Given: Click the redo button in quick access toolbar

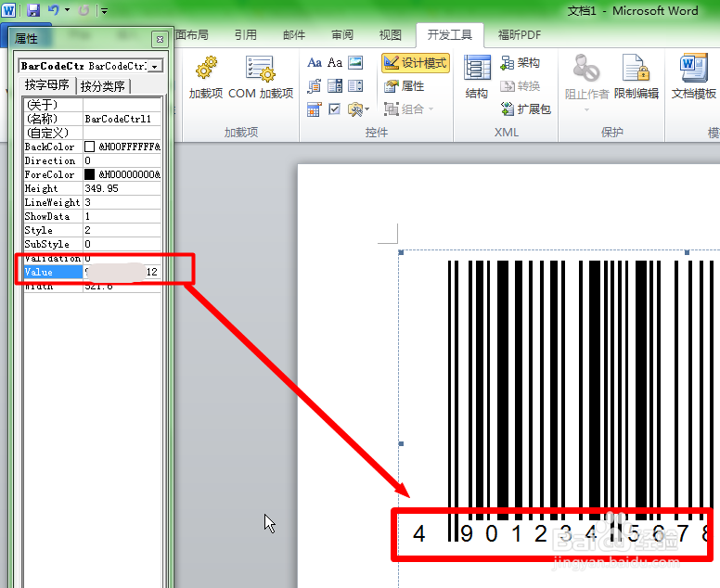Looking at the screenshot, I should click(x=84, y=10).
